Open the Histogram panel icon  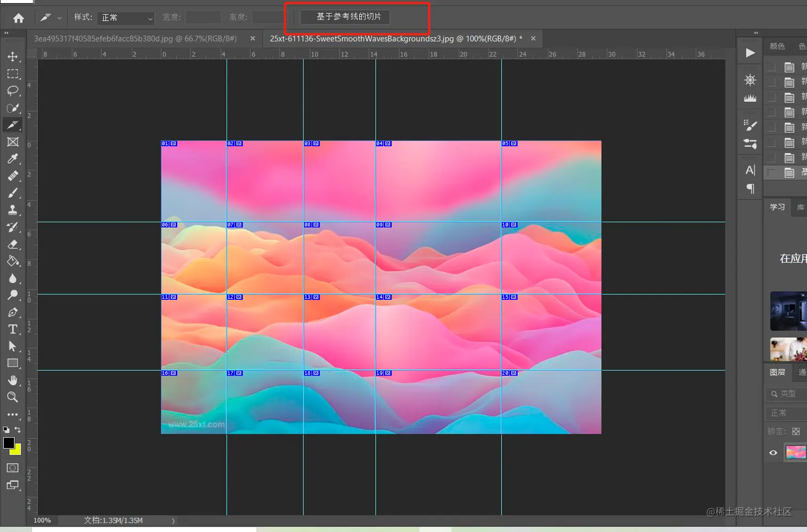750,98
